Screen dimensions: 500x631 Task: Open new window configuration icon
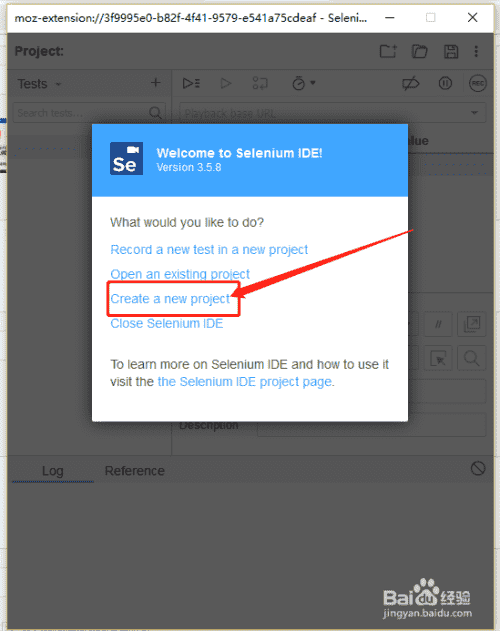[472, 324]
